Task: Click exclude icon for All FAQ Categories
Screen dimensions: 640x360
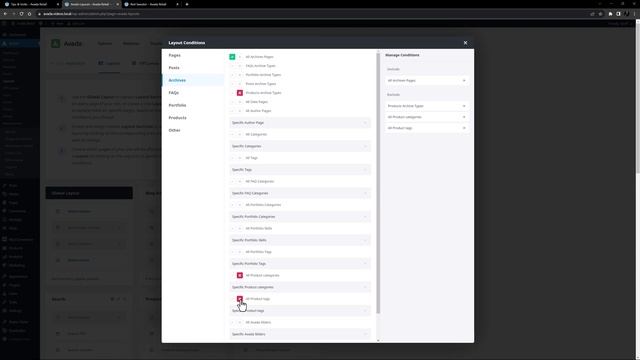Action: tap(240, 181)
